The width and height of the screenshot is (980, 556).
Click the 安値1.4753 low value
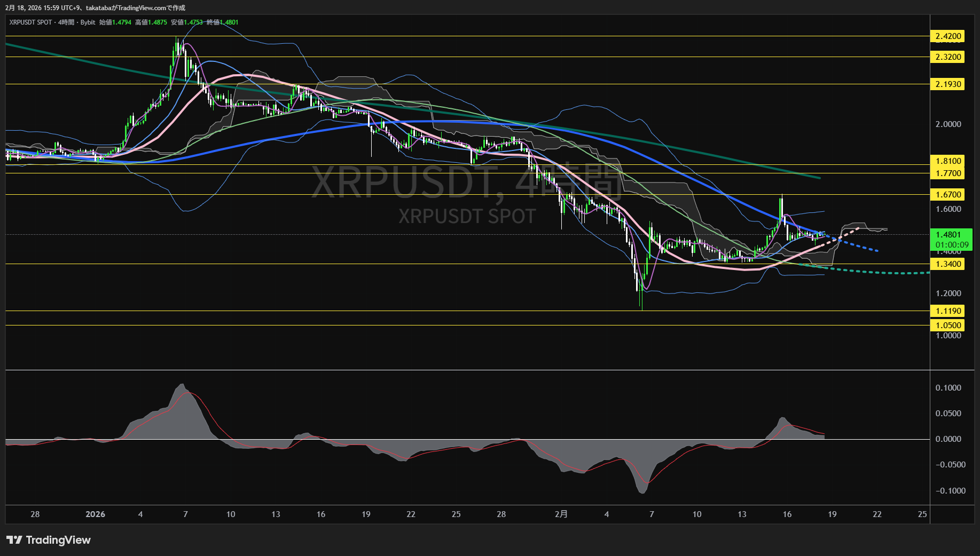point(187,22)
